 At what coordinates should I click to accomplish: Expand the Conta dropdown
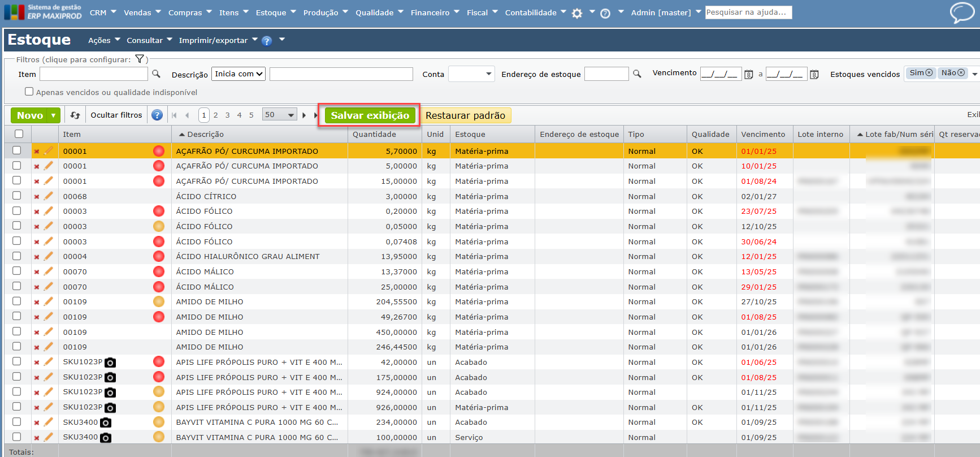click(x=471, y=74)
